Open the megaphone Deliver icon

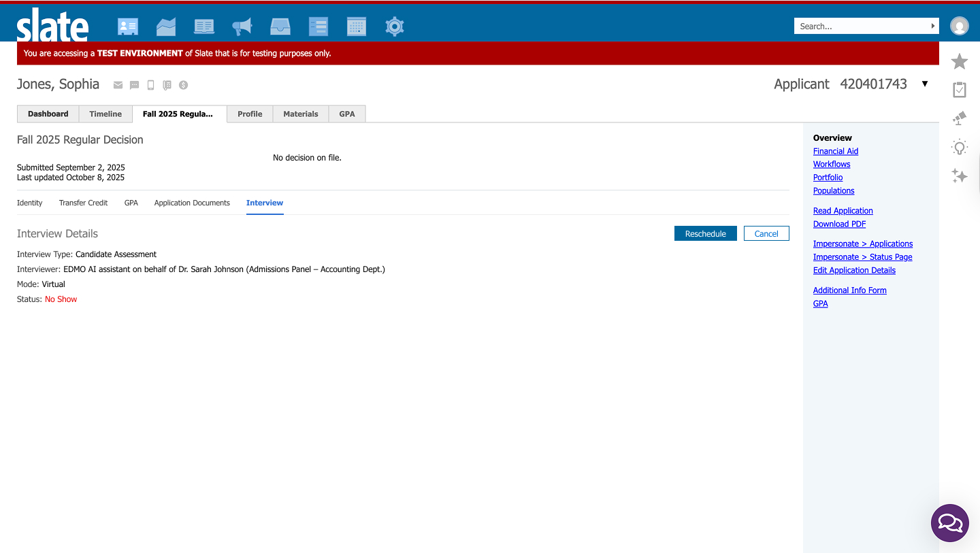[242, 27]
